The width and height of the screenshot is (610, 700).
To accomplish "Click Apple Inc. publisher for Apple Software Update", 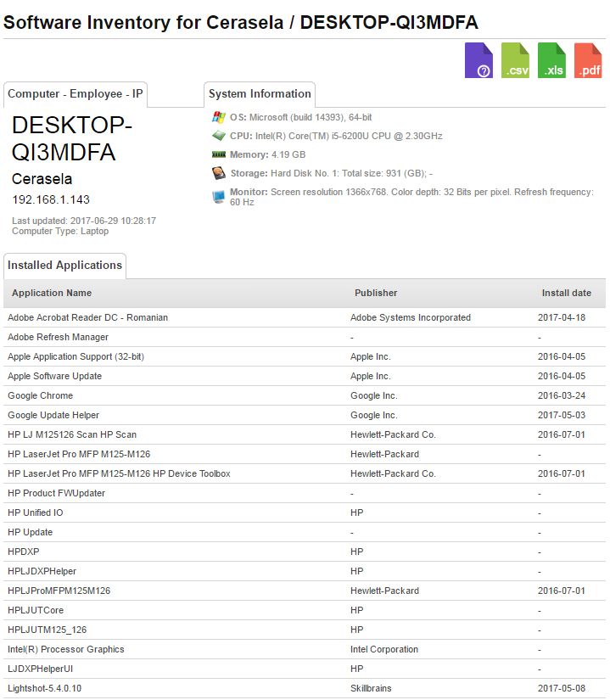I will 371,376.
